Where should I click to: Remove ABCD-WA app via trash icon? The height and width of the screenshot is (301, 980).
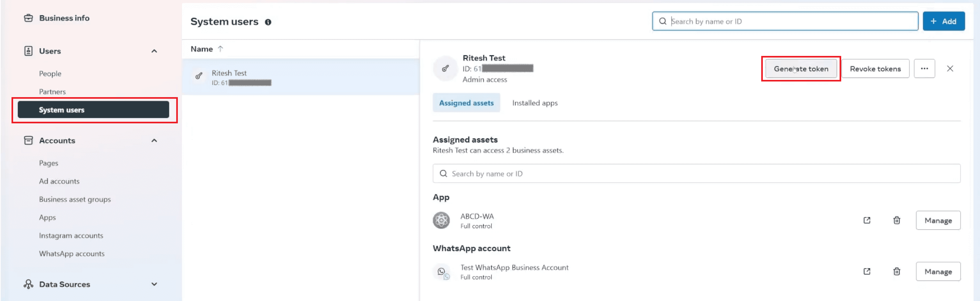click(x=896, y=220)
